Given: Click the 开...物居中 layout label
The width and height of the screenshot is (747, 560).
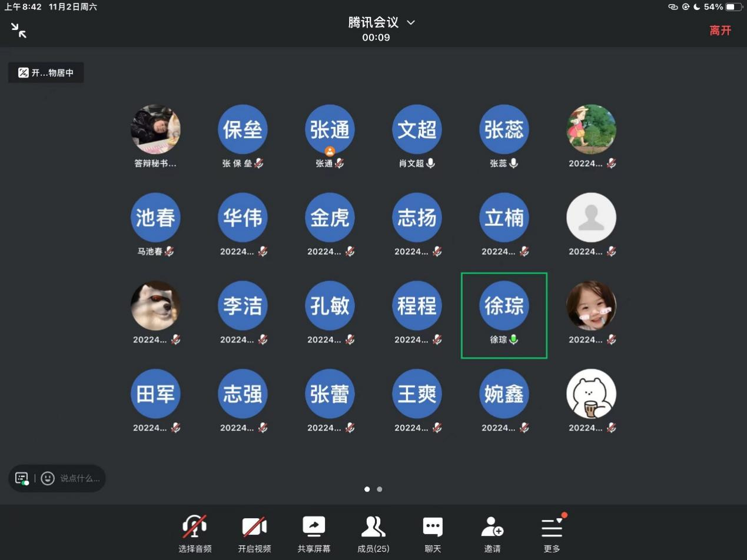Looking at the screenshot, I should coord(46,73).
